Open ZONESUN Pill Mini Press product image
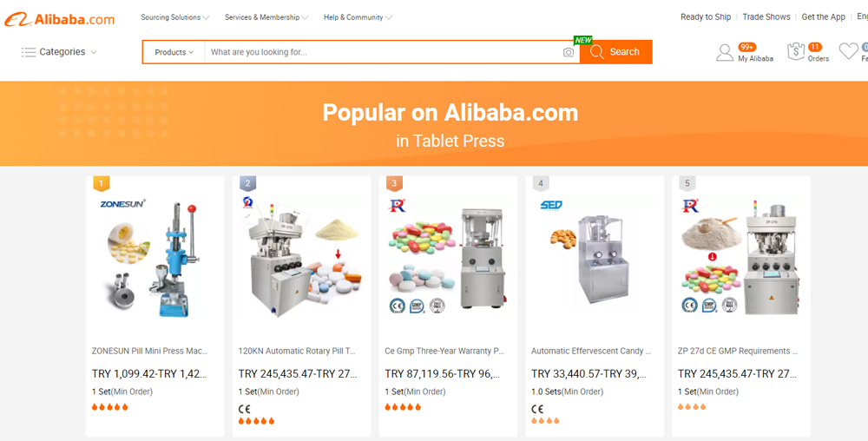868x441 pixels. 155,259
